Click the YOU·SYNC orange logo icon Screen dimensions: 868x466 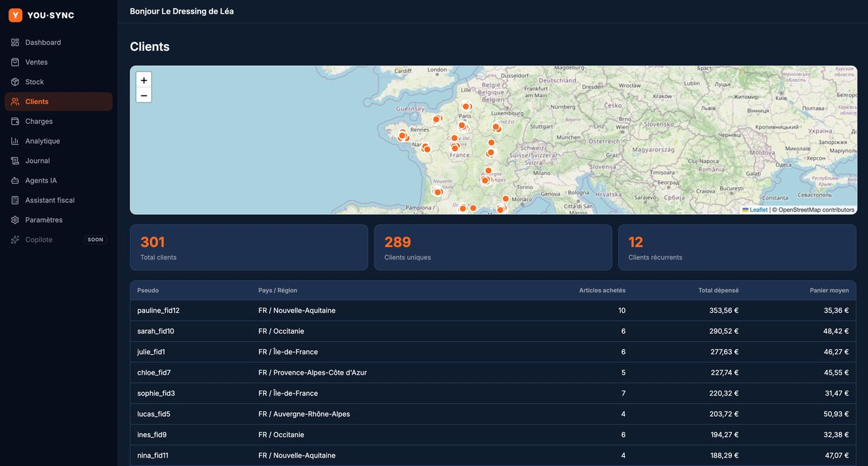(15, 15)
